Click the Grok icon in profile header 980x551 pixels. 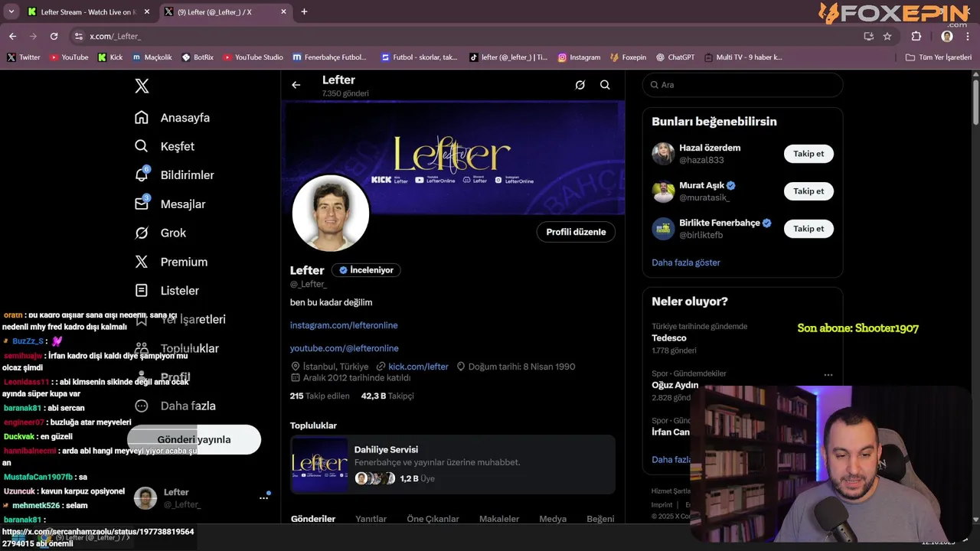point(580,85)
